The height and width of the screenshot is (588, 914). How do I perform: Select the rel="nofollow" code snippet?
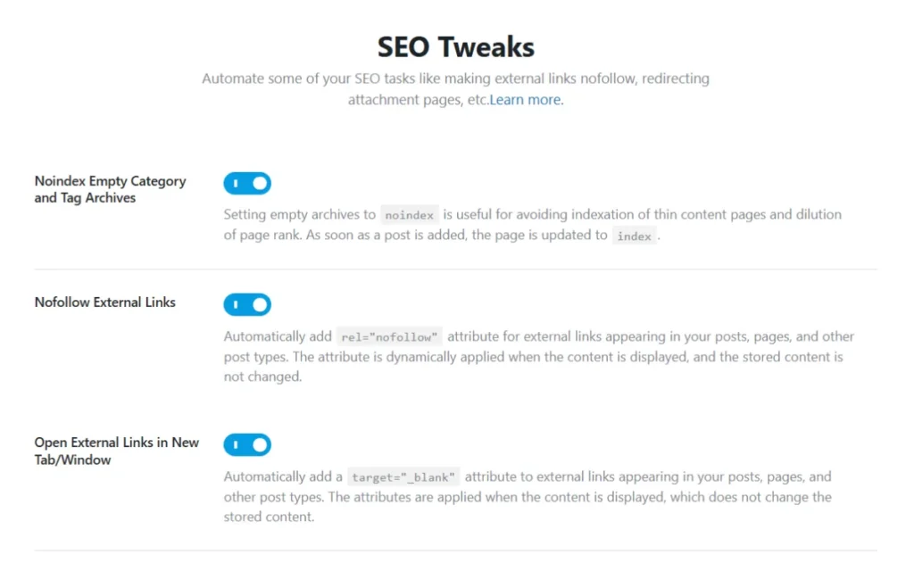390,337
